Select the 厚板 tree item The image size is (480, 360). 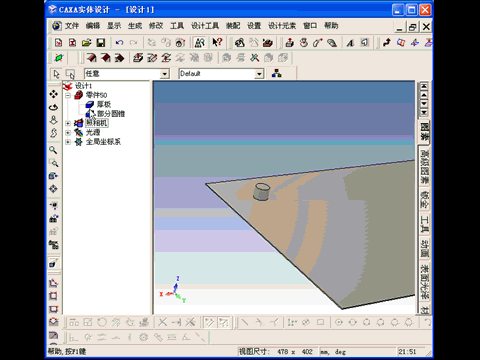click(x=104, y=104)
